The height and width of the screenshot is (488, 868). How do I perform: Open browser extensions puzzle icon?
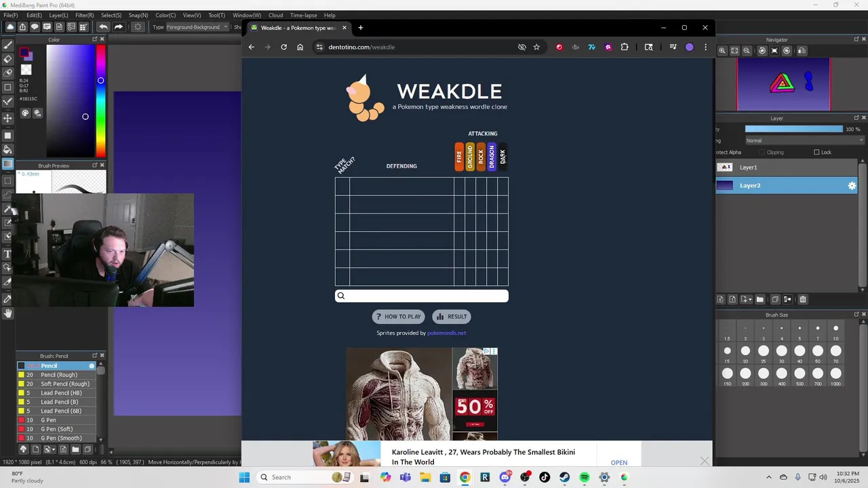(x=625, y=47)
